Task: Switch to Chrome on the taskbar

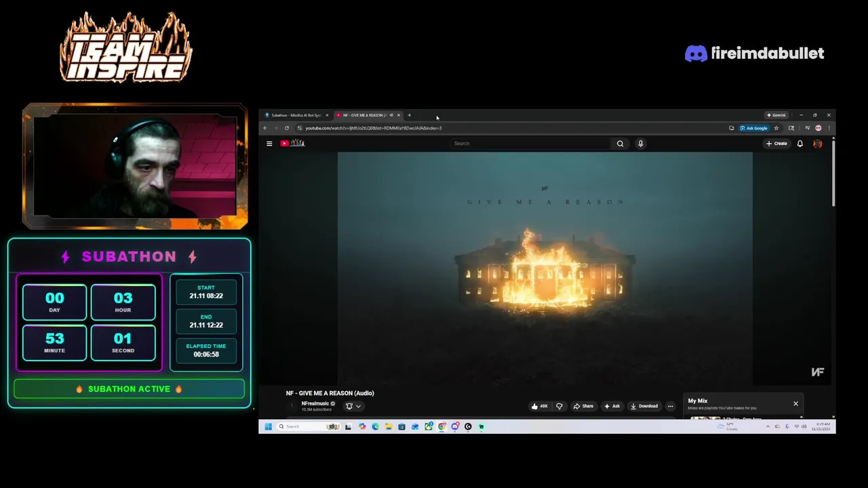Action: pyautogui.click(x=441, y=426)
